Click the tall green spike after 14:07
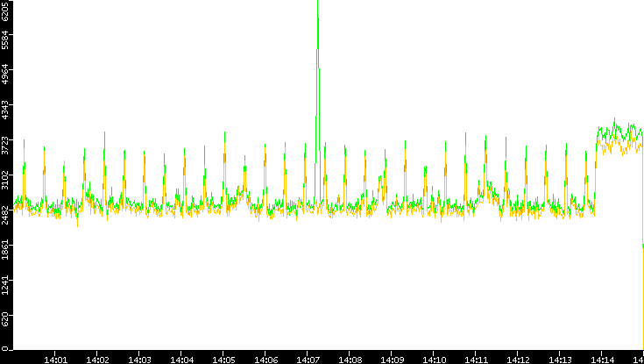The height and width of the screenshot is (364, 644). tap(317, 103)
